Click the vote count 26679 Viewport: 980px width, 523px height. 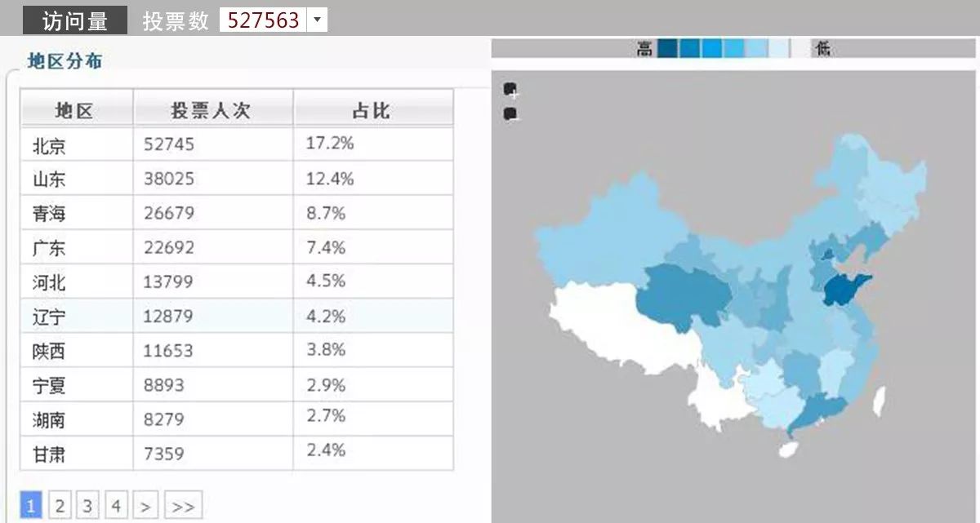(x=169, y=214)
